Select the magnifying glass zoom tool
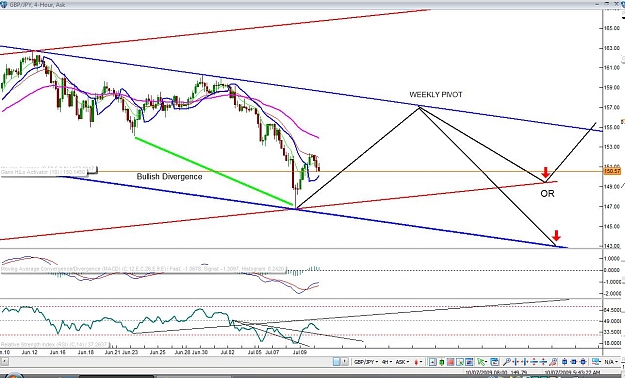This screenshot has height=378, width=625. [x=506, y=362]
